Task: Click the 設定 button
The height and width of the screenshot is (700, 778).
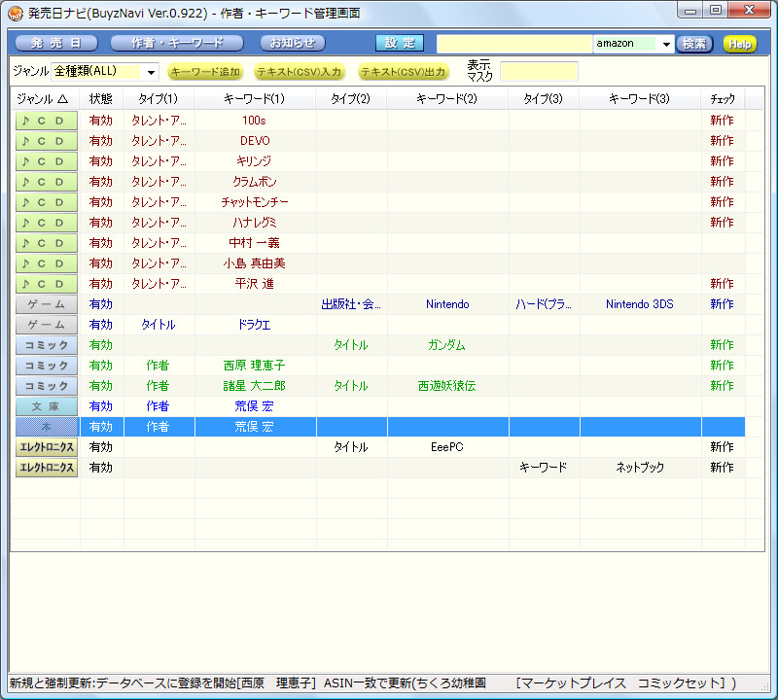Action: pos(400,43)
